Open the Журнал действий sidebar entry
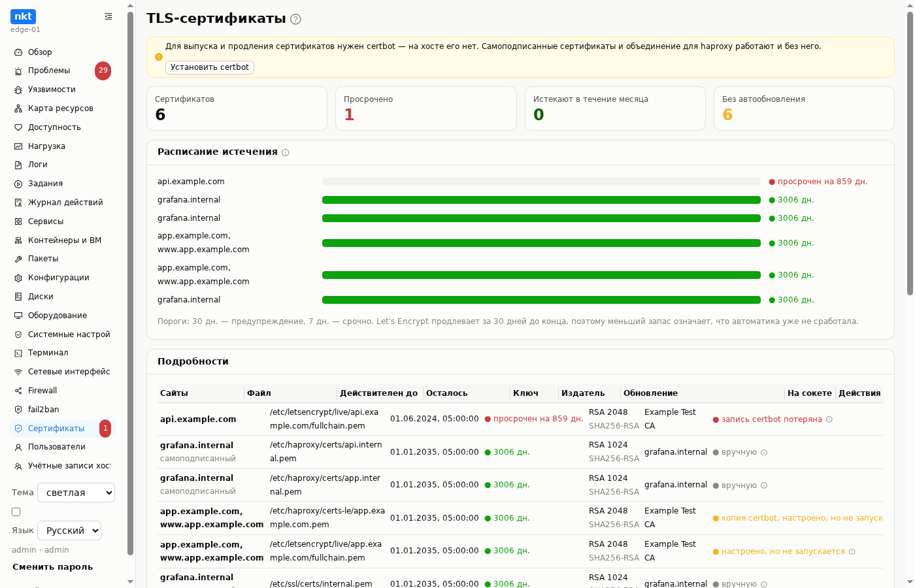915x588 pixels. coord(62,203)
